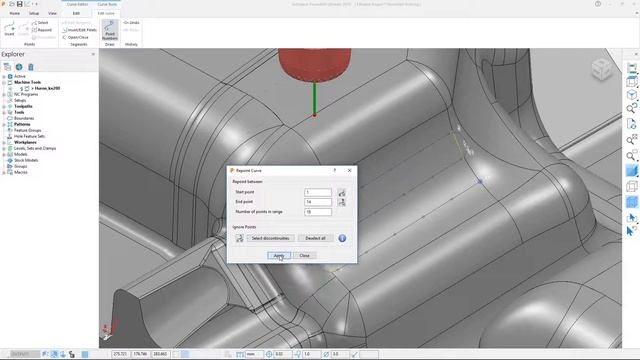Click Close in the Repoint Curve dialog
The width and height of the screenshot is (640, 360).
[304, 256]
